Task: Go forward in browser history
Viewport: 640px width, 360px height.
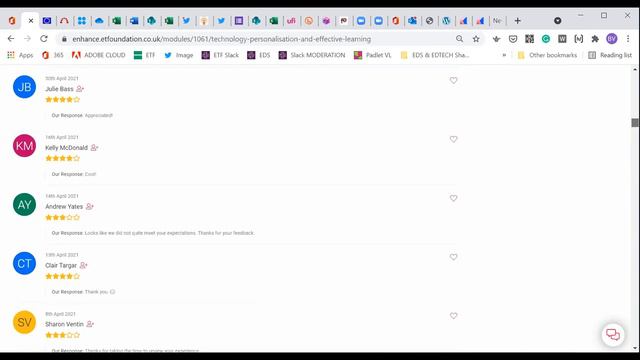Action: coord(27,39)
